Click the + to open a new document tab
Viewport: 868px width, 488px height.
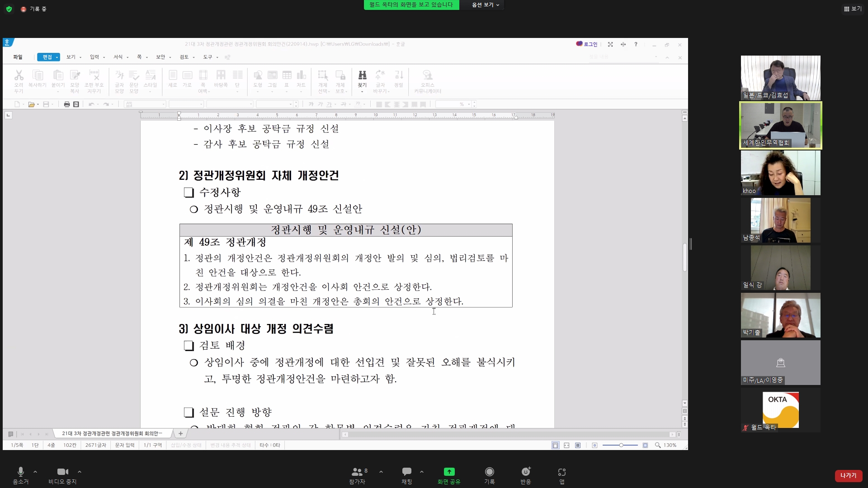(180, 433)
